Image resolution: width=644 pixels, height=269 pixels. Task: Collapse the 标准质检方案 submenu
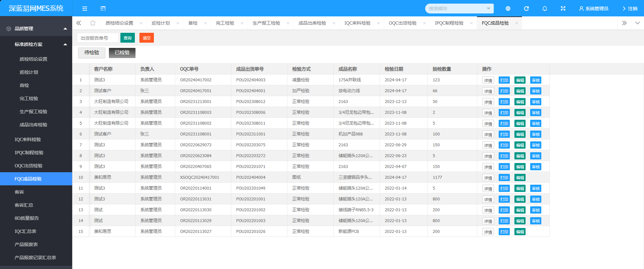36,44
